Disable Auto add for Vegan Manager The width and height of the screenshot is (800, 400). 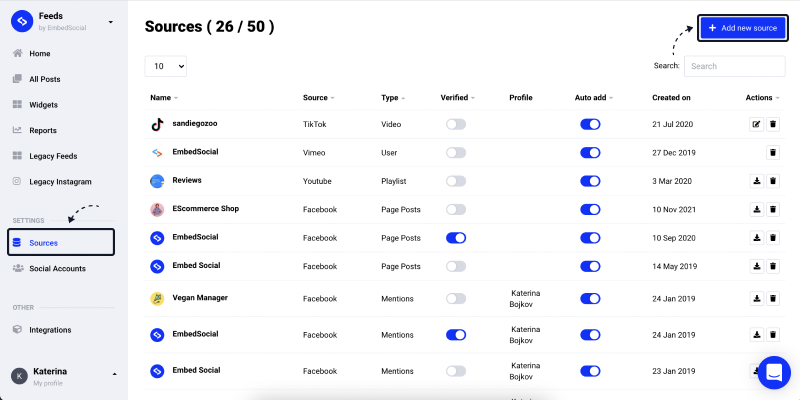(x=590, y=298)
